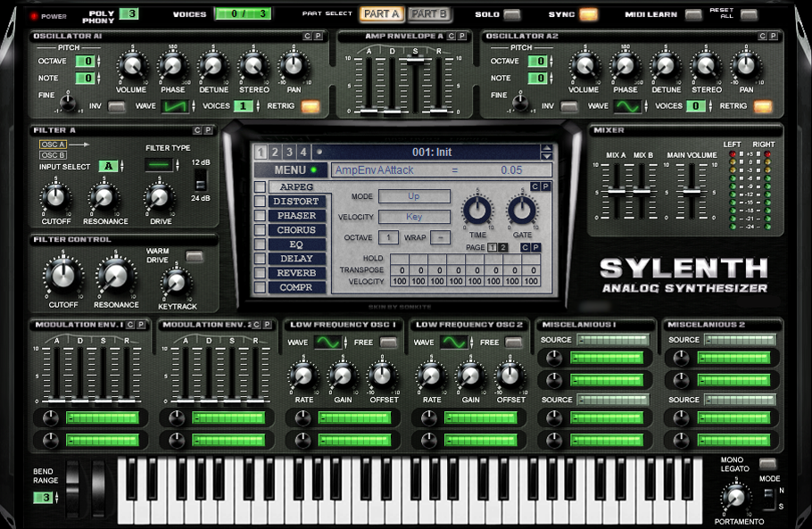
Task: Click the Mix A slider
Action: [617, 191]
